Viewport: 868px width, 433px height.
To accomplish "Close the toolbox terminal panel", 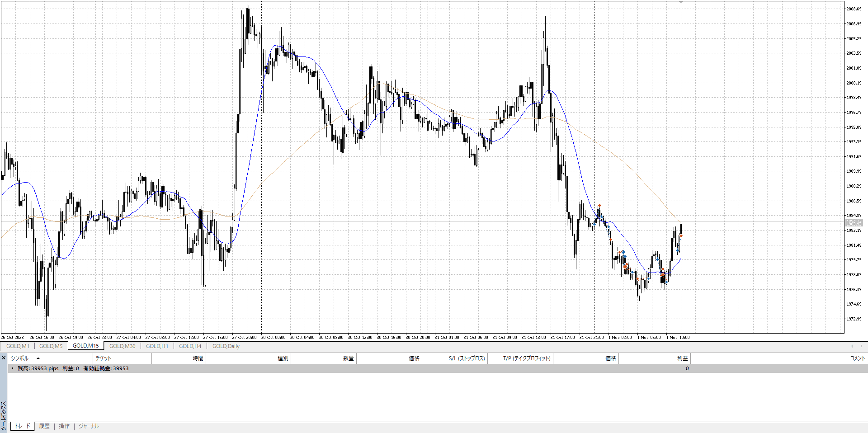I will [4, 358].
